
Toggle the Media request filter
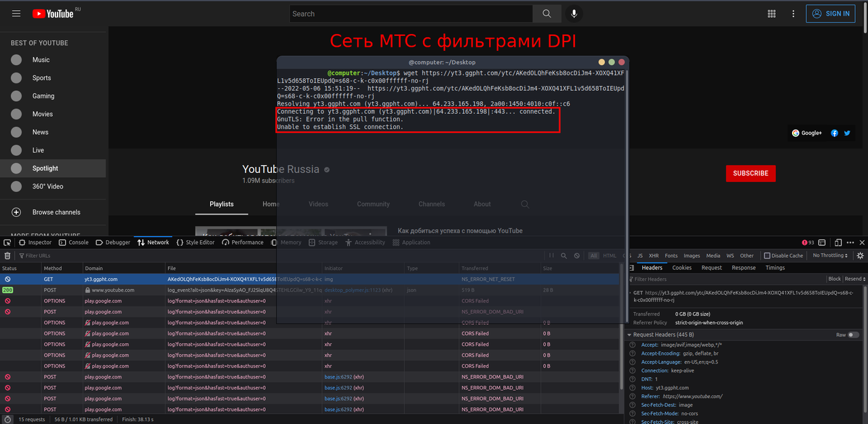(x=713, y=256)
